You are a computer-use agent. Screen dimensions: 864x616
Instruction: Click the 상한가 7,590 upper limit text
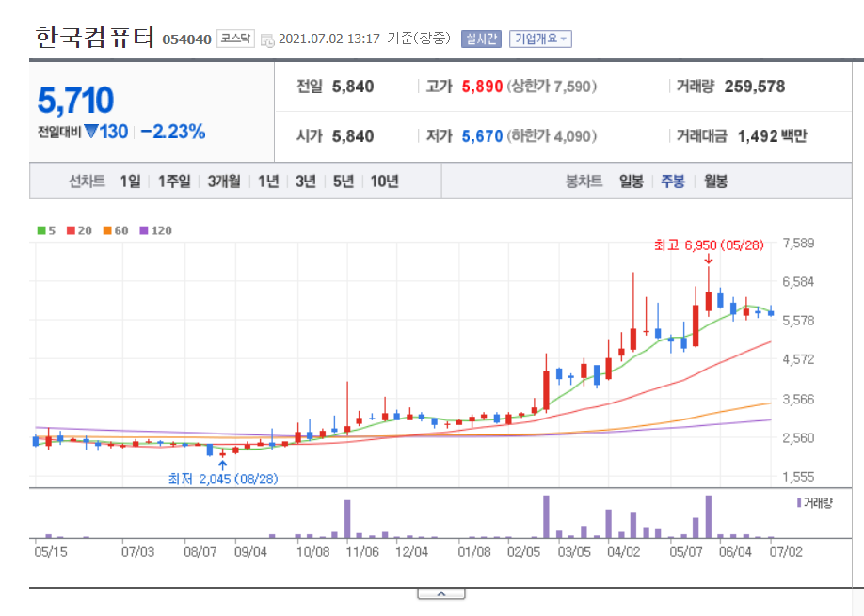tap(552, 87)
